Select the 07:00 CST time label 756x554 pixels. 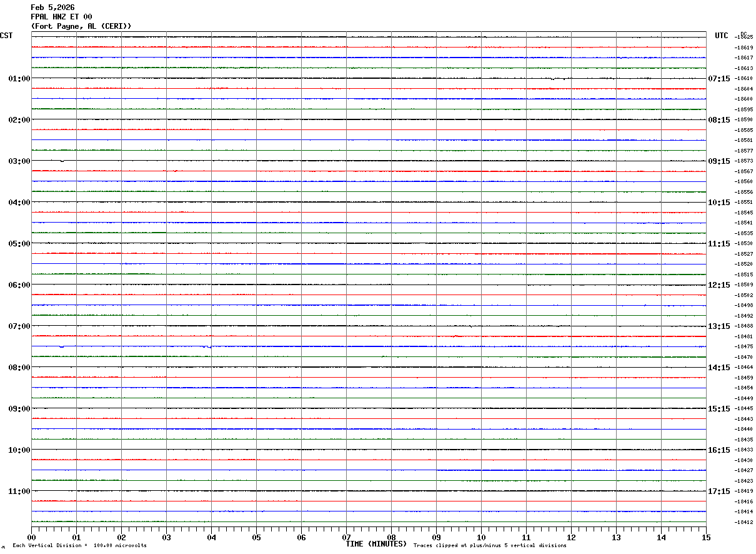click(x=19, y=326)
